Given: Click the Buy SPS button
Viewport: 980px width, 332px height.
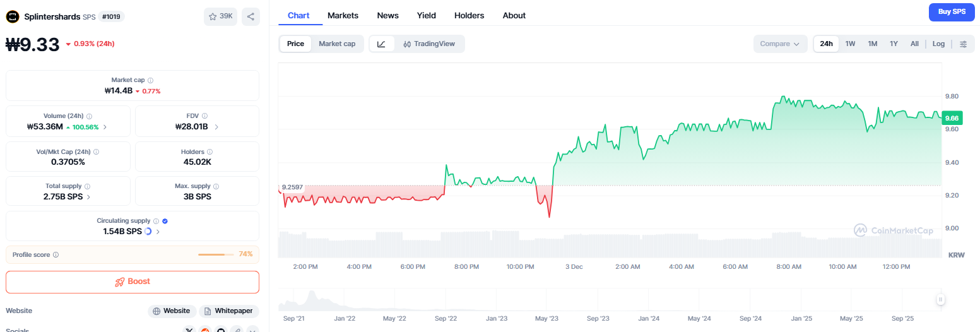Looking at the screenshot, I should click(x=952, y=11).
